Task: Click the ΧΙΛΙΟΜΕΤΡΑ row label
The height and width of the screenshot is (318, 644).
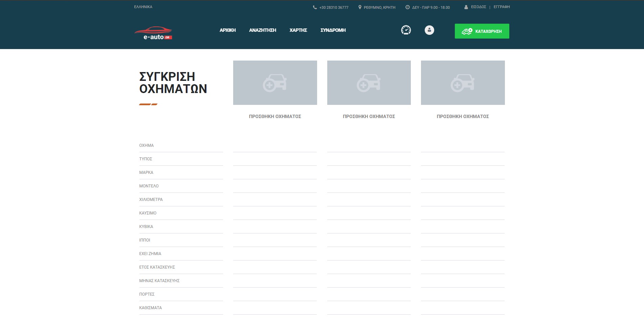Action: tap(151, 200)
